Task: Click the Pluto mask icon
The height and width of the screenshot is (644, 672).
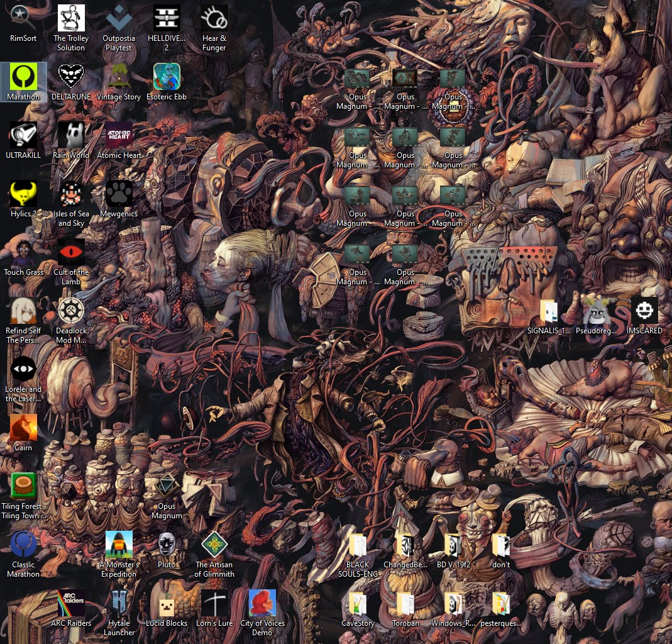Action: tap(167, 545)
